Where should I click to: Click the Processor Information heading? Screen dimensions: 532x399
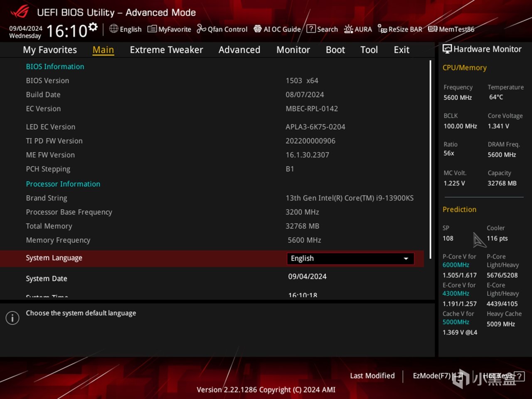pyautogui.click(x=63, y=184)
